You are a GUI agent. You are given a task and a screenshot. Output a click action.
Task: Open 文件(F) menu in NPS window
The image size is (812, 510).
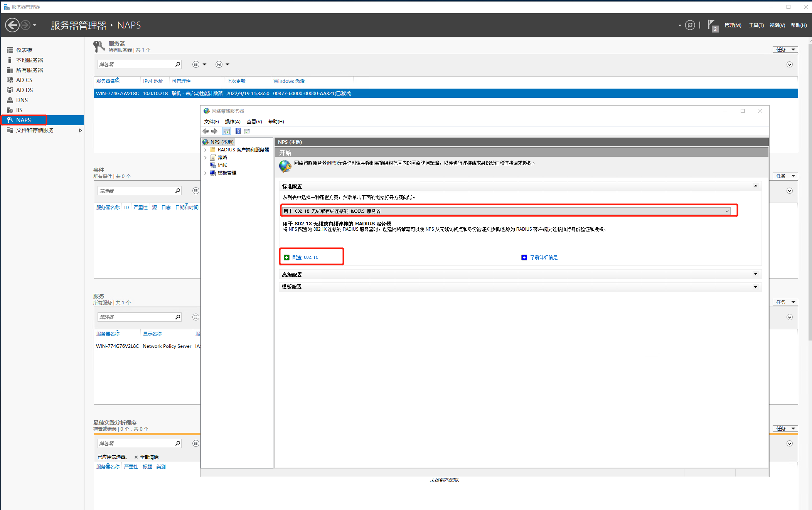(211, 122)
